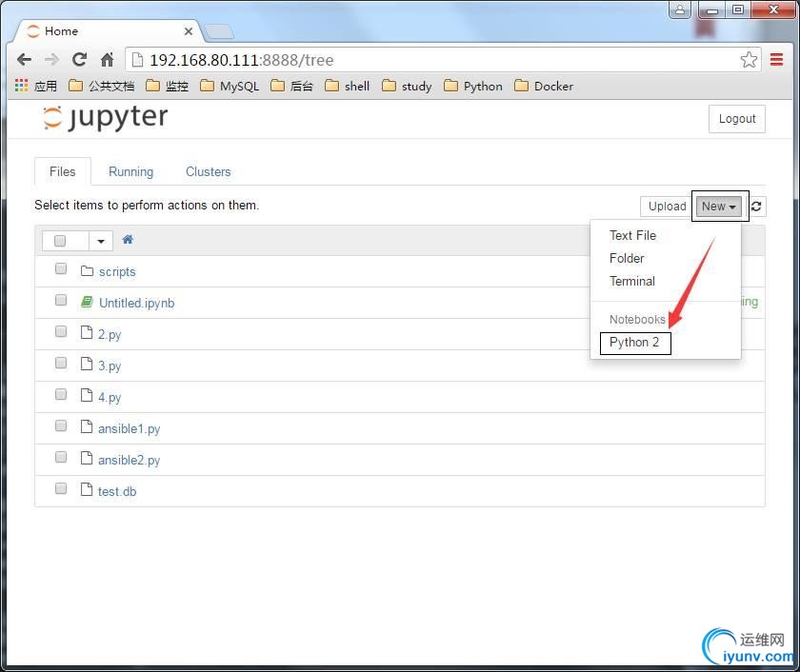Click the browser forward arrow
This screenshot has width=800, height=672.
point(51,60)
